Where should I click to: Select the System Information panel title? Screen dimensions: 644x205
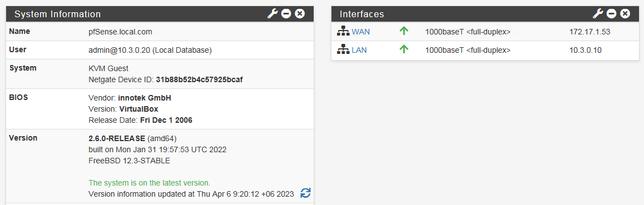[57, 14]
